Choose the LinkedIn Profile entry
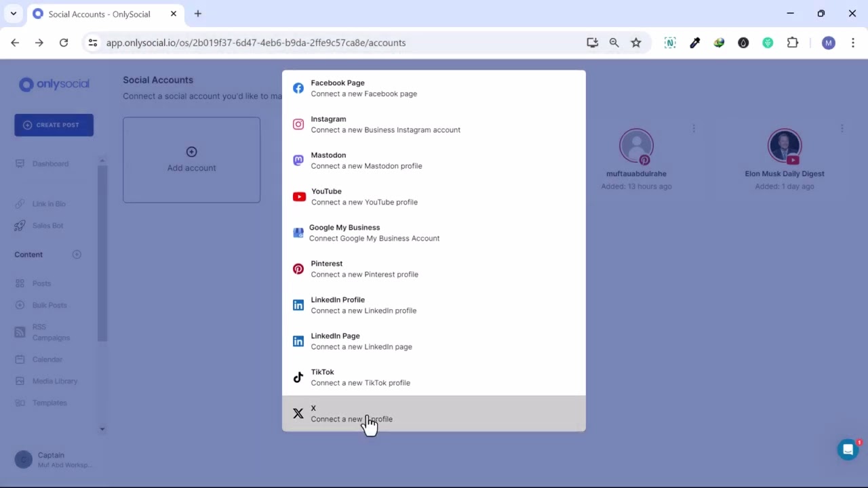This screenshot has height=488, width=868. [x=434, y=305]
